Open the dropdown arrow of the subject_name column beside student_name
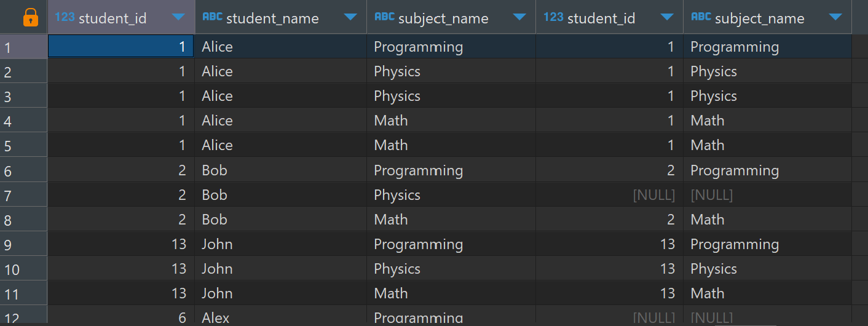 pos(519,18)
